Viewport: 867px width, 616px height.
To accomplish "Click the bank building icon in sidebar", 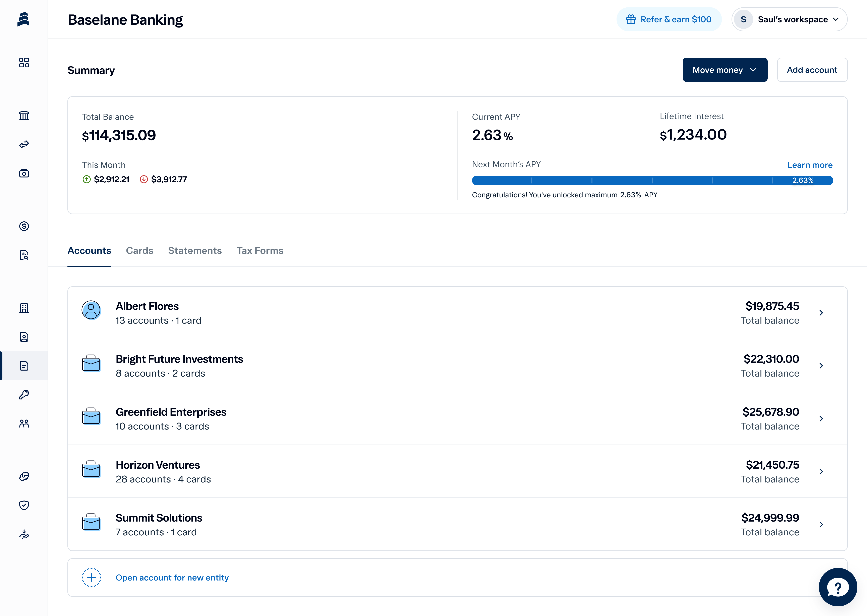I will click(24, 115).
